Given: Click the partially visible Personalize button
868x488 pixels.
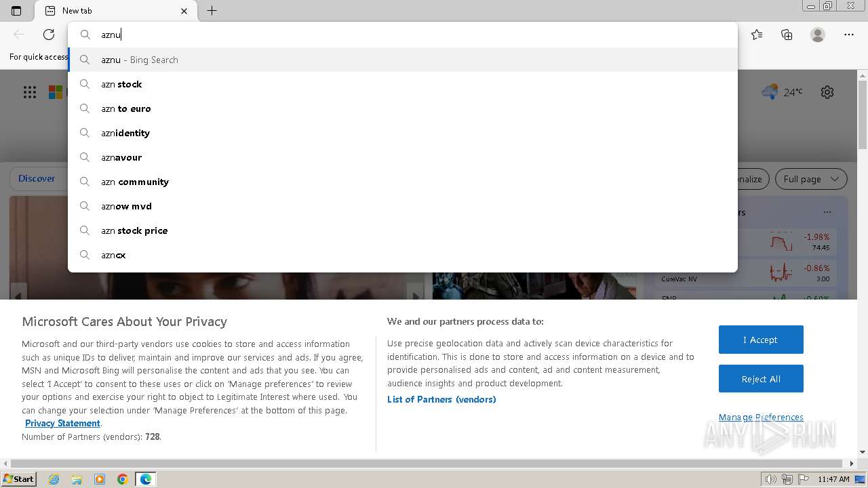Looking at the screenshot, I should [x=753, y=179].
